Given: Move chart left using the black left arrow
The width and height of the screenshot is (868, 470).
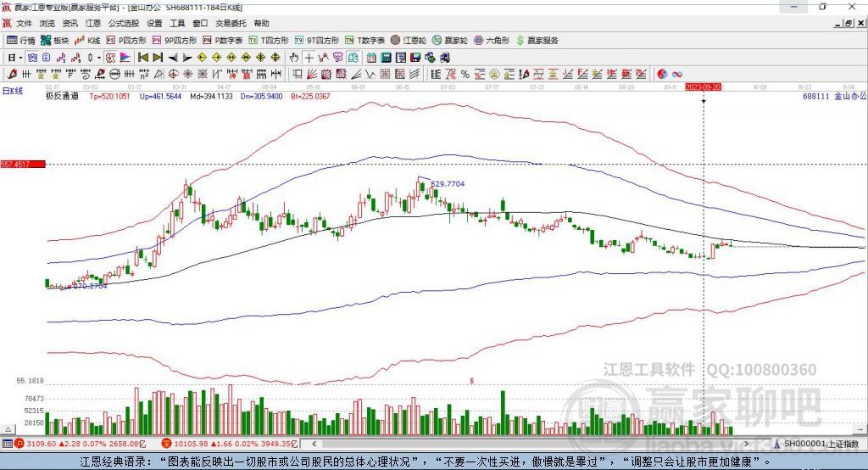Looking at the screenshot, I should pos(173,58).
